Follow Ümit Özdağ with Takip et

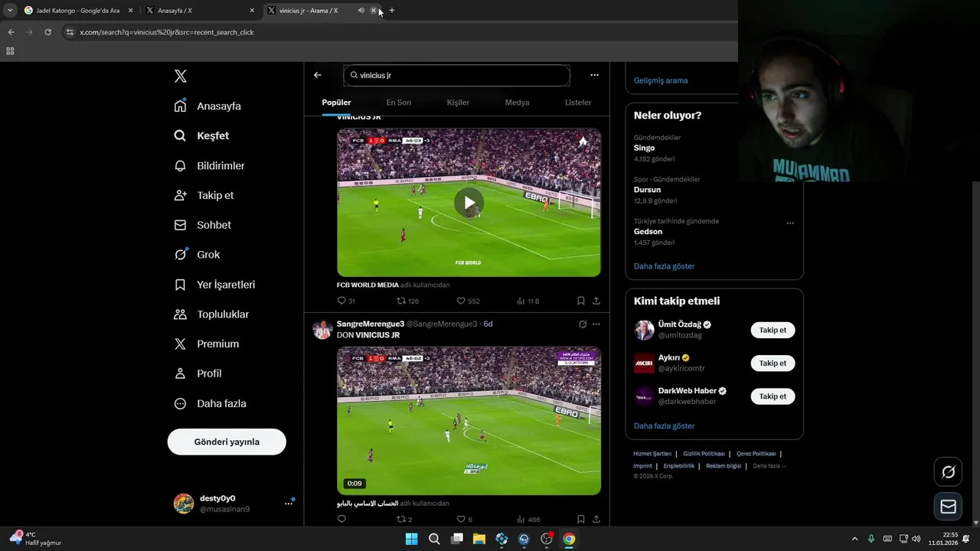pos(773,330)
